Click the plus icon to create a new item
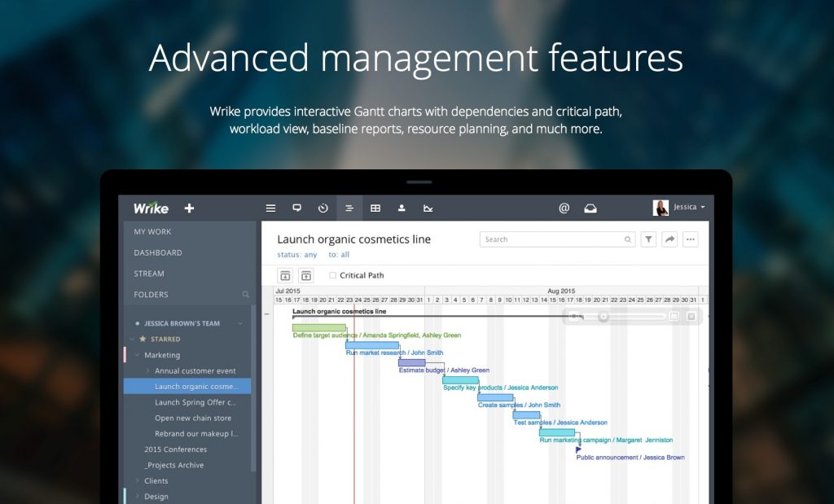Image resolution: width=834 pixels, height=504 pixels. [x=189, y=208]
